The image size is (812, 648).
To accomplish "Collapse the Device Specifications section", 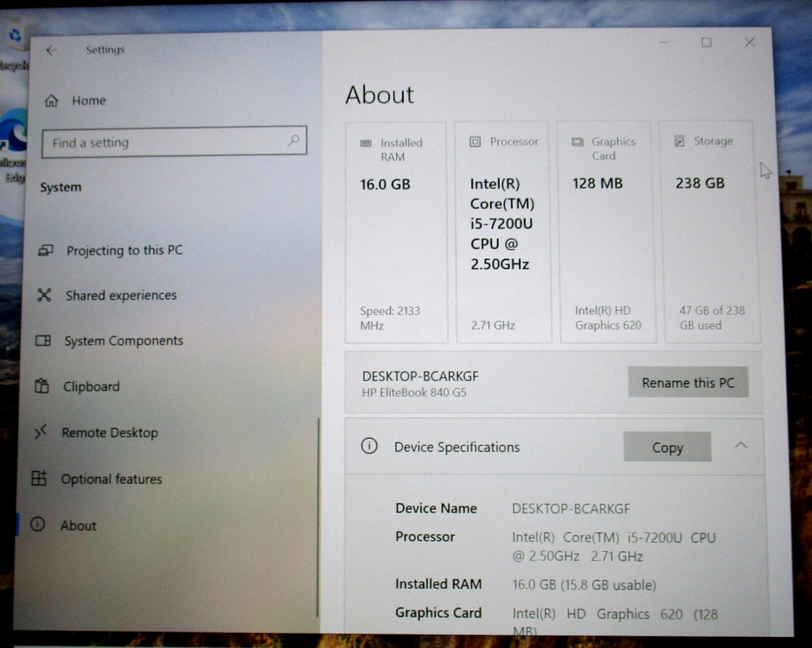I will (741, 446).
